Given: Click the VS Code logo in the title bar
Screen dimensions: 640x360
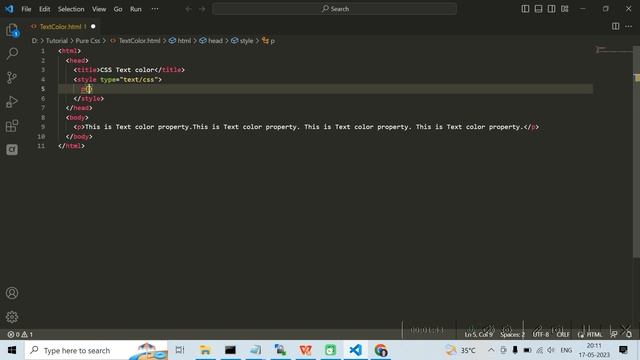Looking at the screenshot, I should pos(9,9).
